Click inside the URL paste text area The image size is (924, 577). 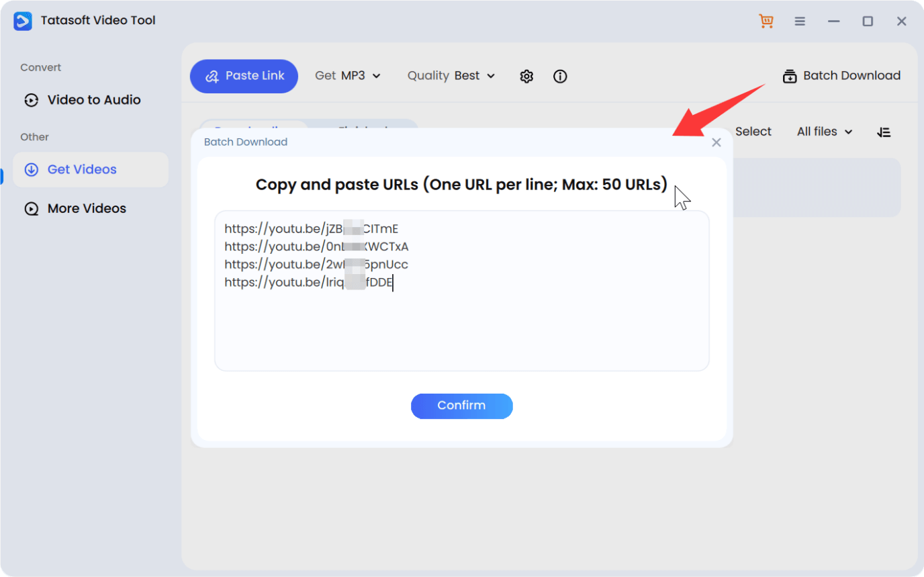(461, 322)
